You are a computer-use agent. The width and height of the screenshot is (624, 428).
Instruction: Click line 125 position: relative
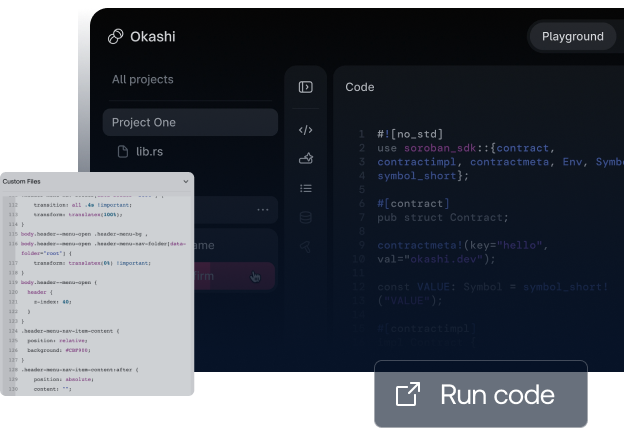click(x=57, y=340)
